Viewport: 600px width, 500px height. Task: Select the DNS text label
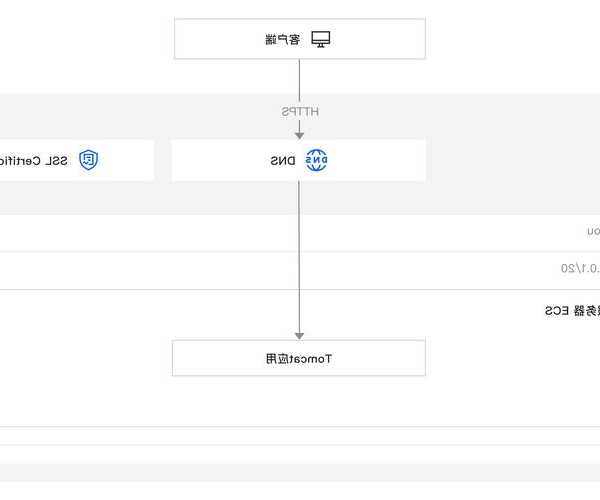[283, 160]
